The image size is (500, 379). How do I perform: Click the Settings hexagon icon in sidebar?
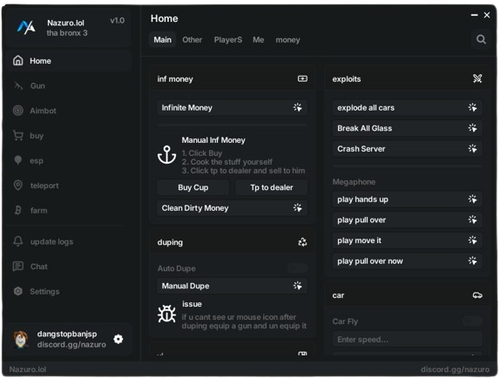point(18,291)
